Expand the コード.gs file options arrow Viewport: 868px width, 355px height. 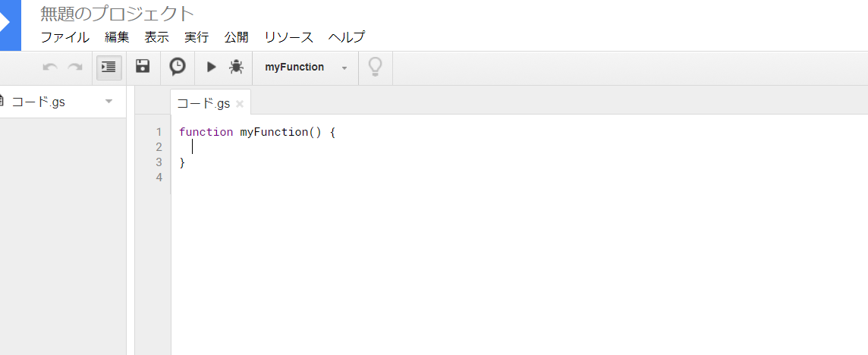(108, 102)
